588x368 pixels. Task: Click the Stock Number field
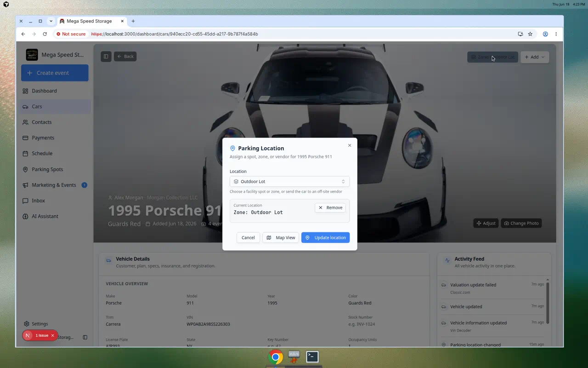pos(362,324)
